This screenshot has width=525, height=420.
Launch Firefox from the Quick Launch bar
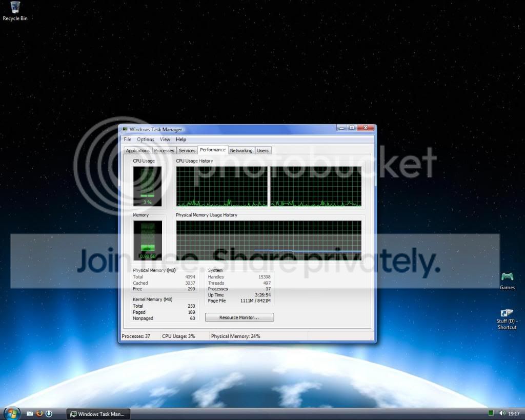point(39,413)
